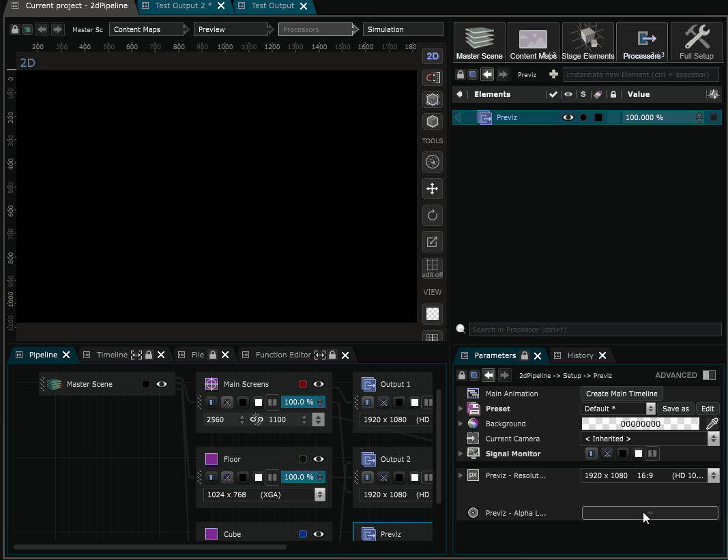Switch to the Timeline tab
This screenshot has height=560, width=728.
click(x=112, y=355)
